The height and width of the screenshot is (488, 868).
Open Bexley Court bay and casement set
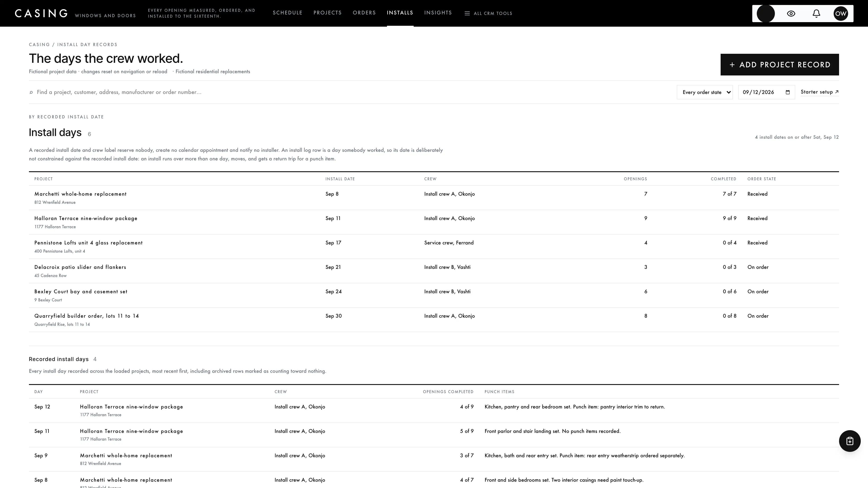coord(81,292)
